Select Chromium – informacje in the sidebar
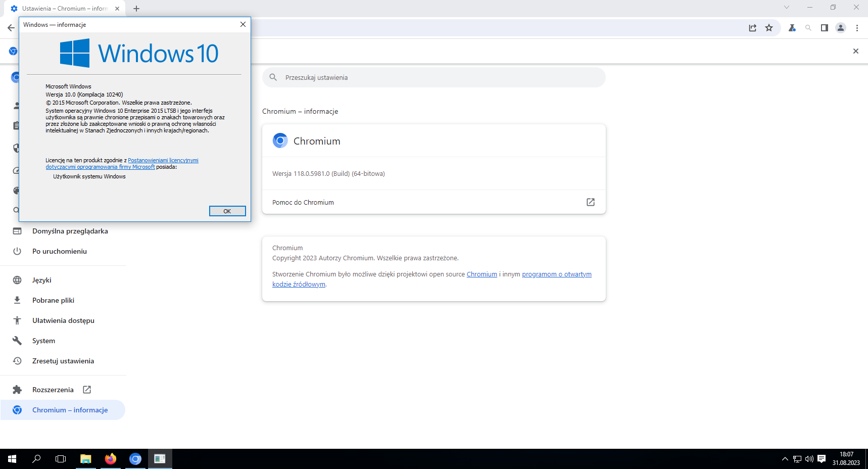Viewport: 868px width, 469px height. tap(63, 410)
